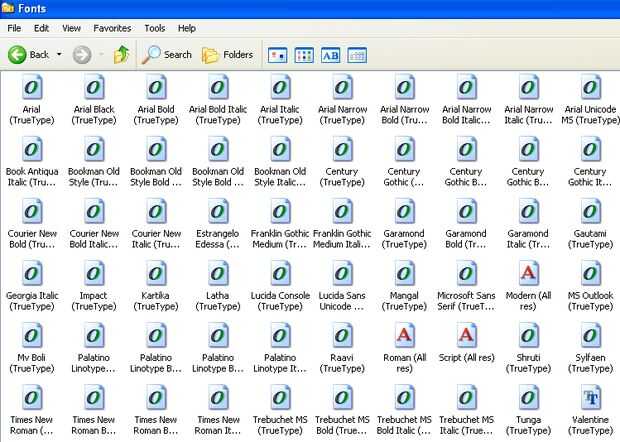Click the Arial Bold (TrueType) label

pyautogui.click(x=156, y=115)
